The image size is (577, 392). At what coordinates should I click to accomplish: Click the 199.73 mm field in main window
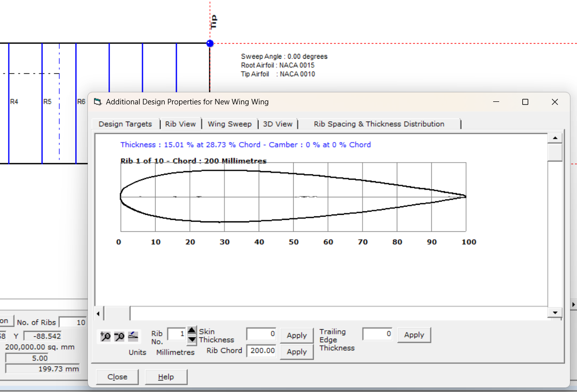[x=42, y=369]
